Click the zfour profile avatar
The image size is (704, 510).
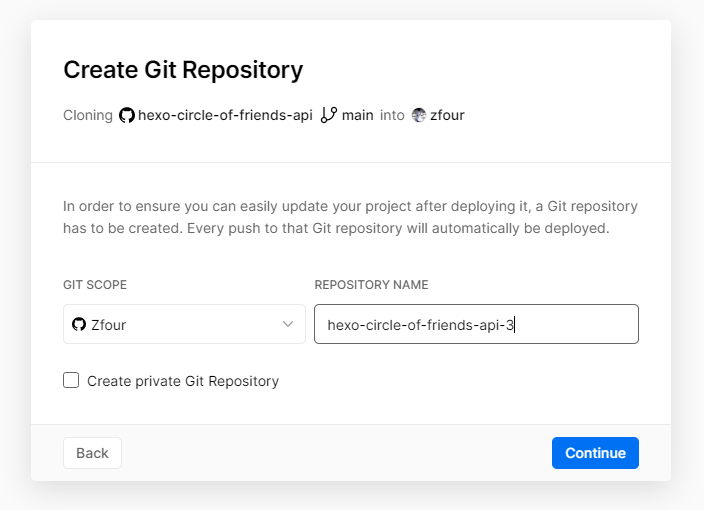point(419,115)
